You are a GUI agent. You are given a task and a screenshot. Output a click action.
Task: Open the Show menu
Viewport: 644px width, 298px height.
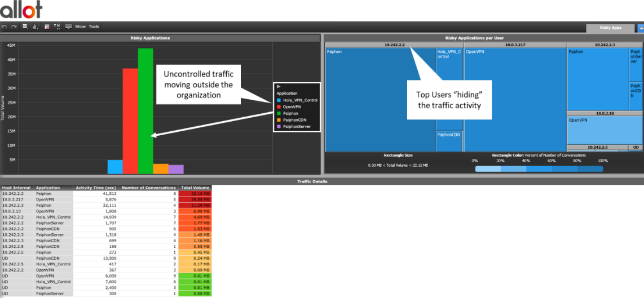click(81, 26)
